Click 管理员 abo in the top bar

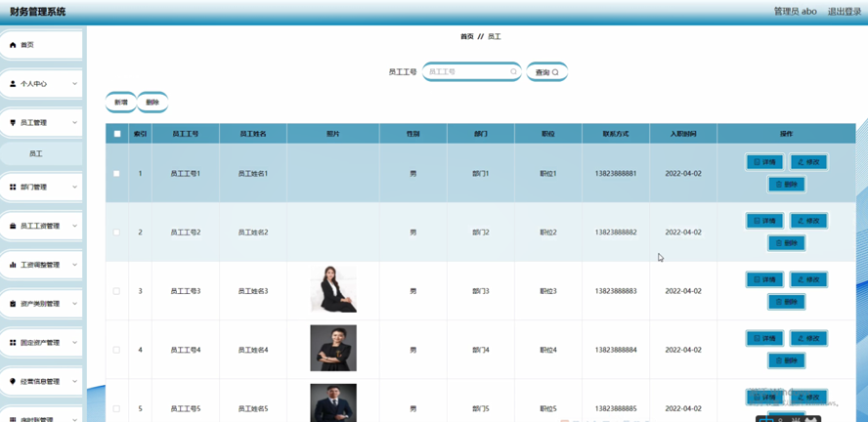pos(795,11)
